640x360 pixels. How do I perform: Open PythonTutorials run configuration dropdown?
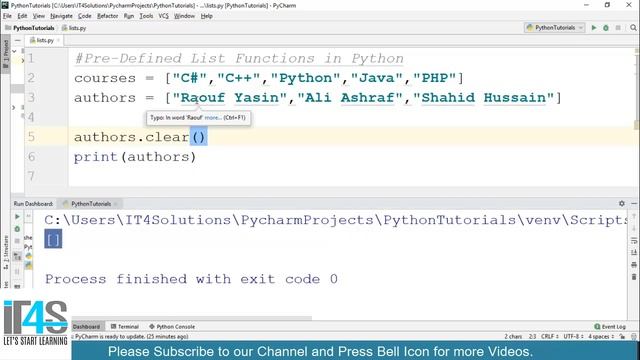pos(555,27)
